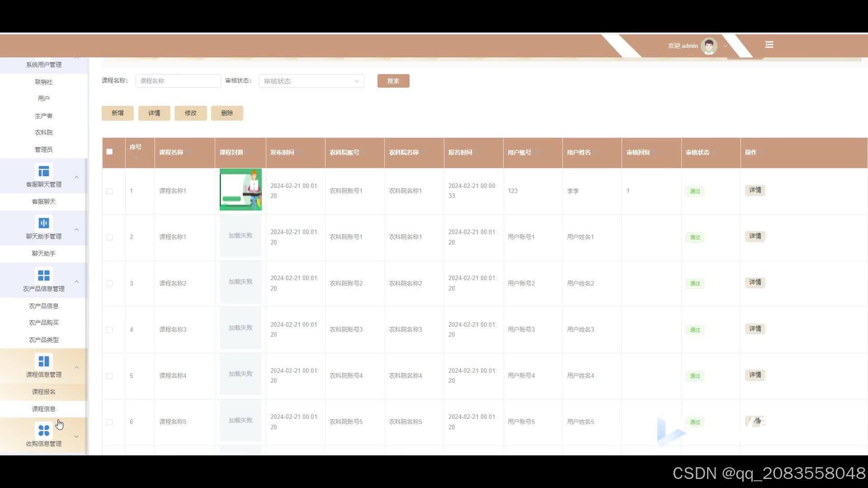Open 课程信息 in the sidebar

point(44,409)
